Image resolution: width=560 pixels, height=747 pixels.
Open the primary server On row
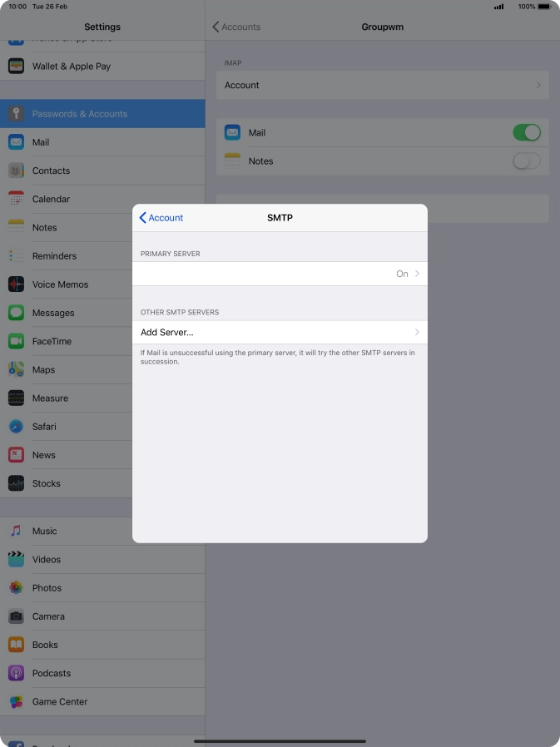(280, 274)
